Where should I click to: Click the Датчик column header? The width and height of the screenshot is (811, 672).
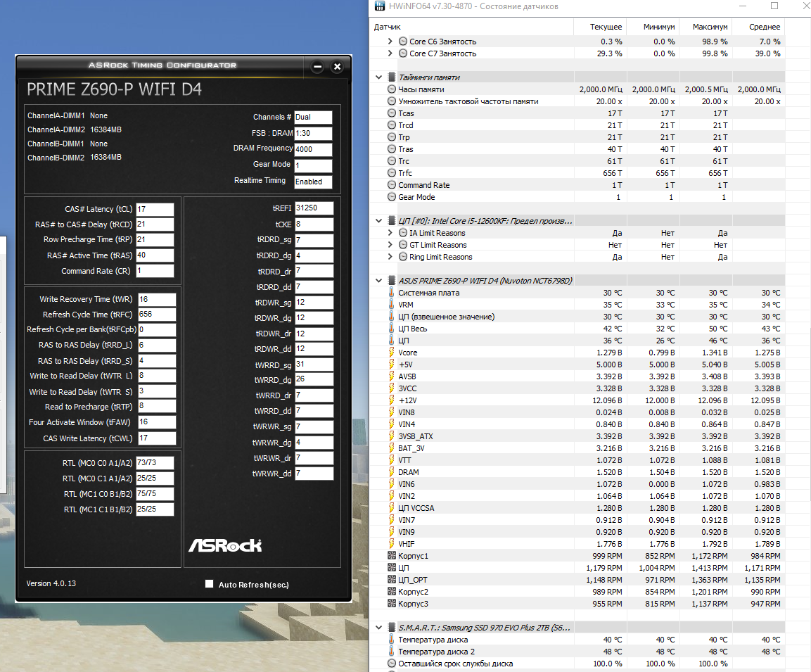coord(472,27)
